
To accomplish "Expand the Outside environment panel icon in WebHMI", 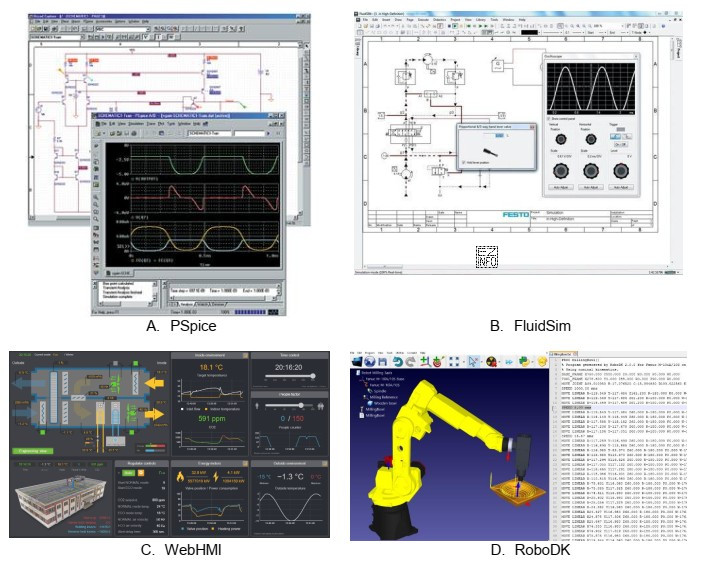I will pos(325,463).
